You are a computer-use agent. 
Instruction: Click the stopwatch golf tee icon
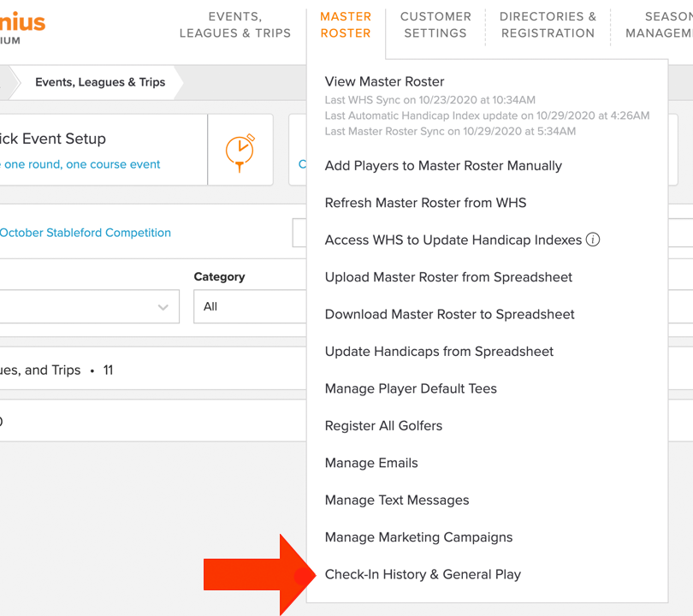[240, 153]
